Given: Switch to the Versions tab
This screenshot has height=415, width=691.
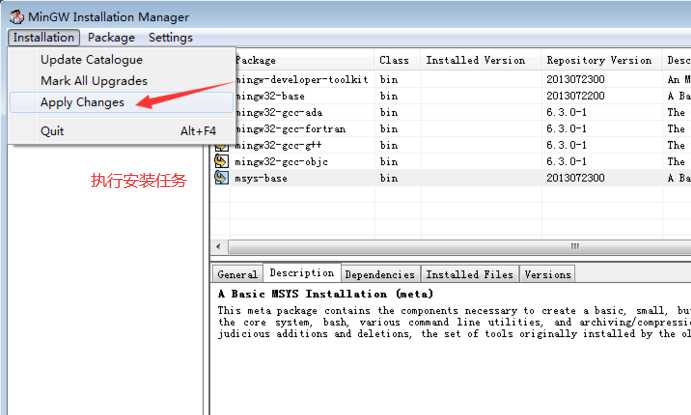Looking at the screenshot, I should click(548, 274).
